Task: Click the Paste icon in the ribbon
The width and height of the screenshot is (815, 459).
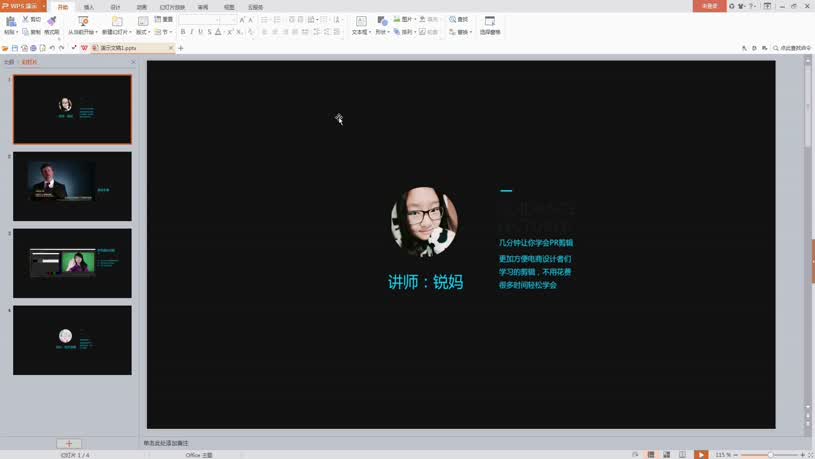Action: [10, 21]
